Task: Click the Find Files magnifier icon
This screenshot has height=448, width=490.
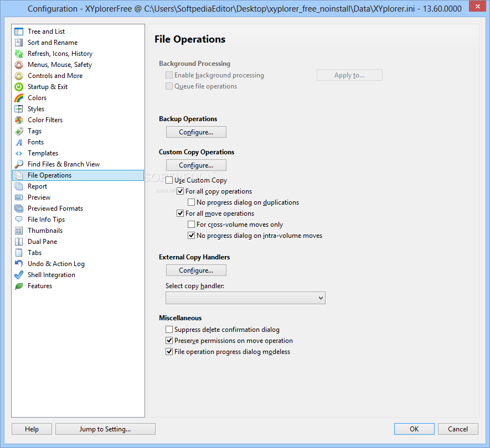Action: (x=19, y=164)
